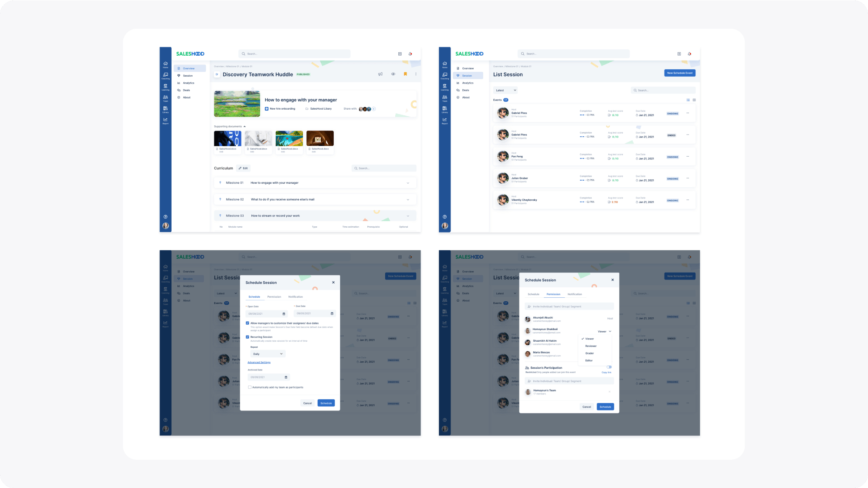Open the vertical dots menu of Discovery Teamwork Huddle
The image size is (868, 488).
(416, 74)
